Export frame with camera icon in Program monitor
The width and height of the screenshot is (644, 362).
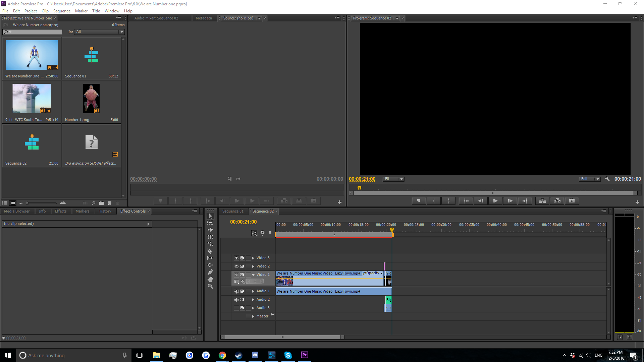pos(572,201)
